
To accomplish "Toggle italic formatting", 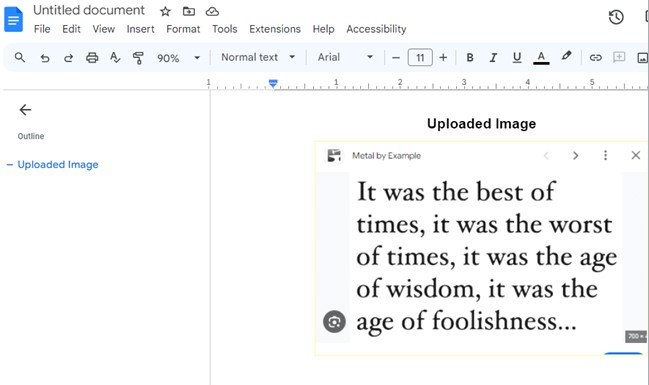I will coord(493,58).
